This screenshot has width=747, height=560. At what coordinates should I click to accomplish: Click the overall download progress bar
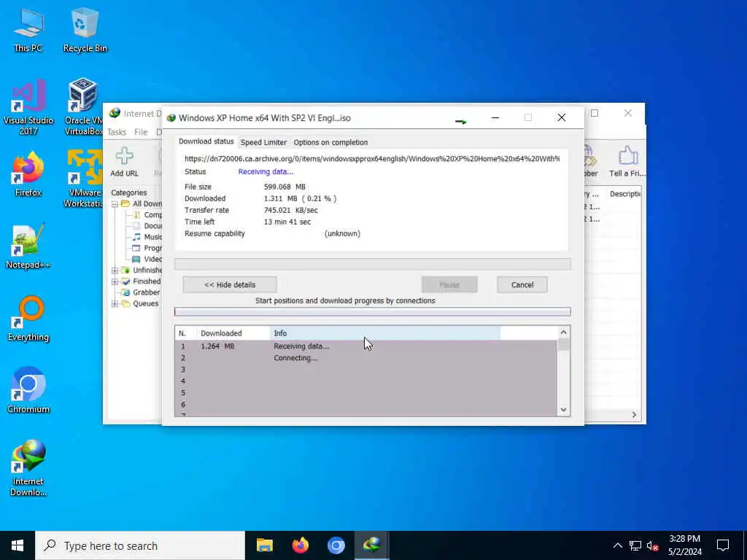[373, 264]
